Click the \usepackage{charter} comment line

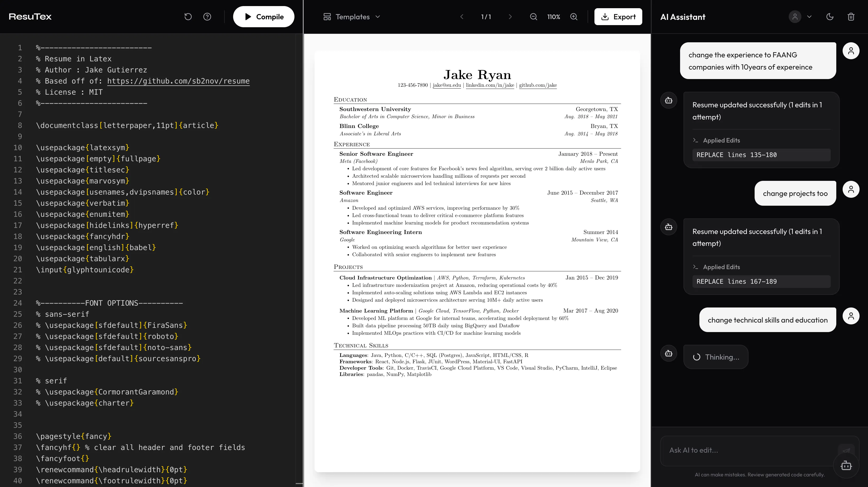point(85,403)
